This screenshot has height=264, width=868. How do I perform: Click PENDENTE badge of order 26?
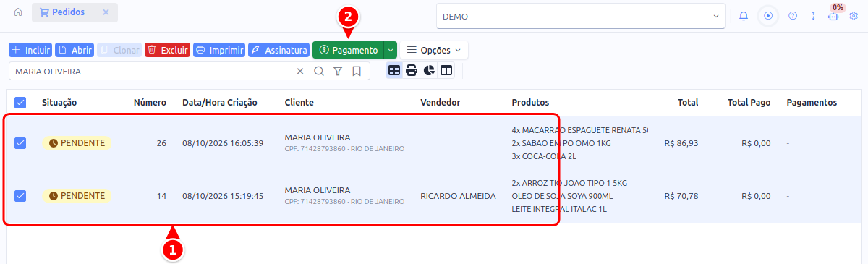pos(77,143)
